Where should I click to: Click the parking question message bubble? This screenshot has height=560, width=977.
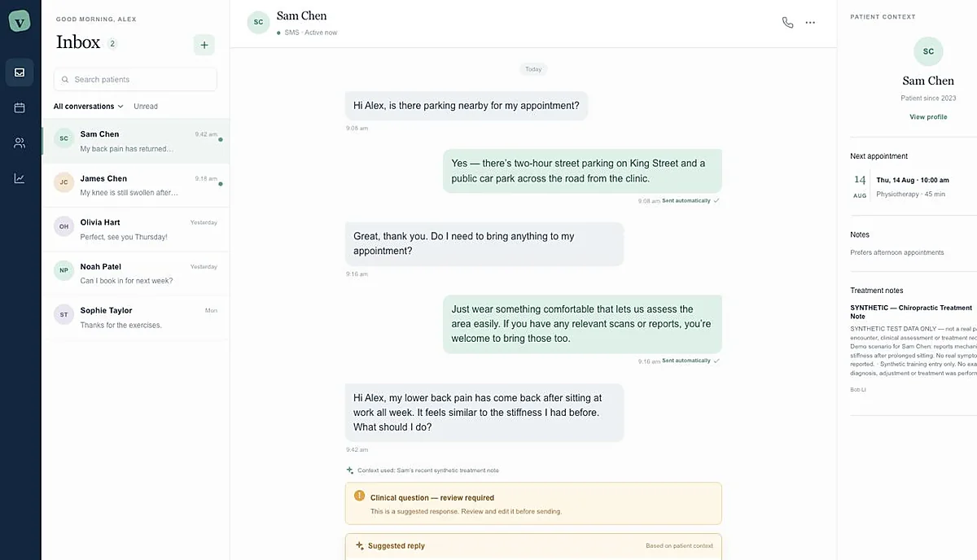point(467,106)
